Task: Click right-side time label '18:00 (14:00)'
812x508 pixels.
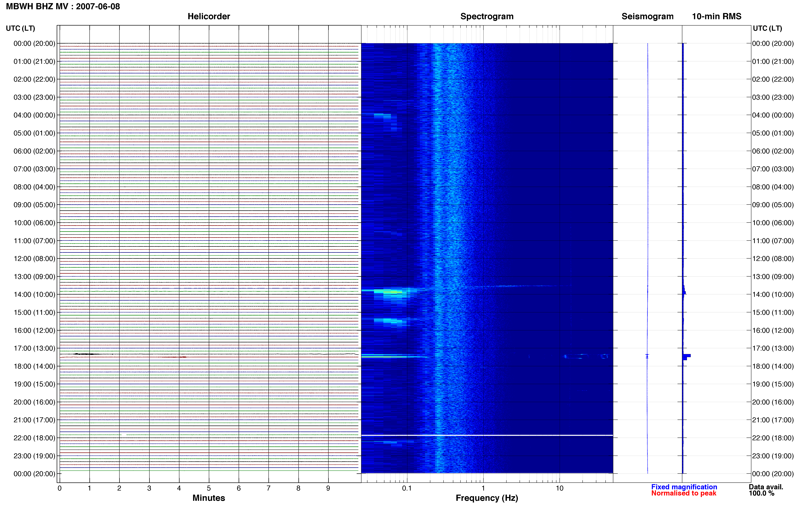Action: pos(773,366)
